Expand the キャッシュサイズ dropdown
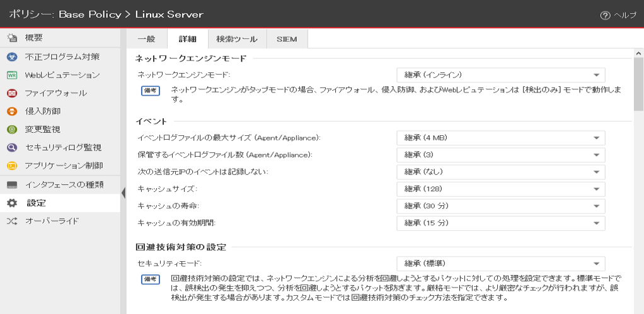Image resolution: width=644 pixels, height=314 pixels. tap(500, 189)
